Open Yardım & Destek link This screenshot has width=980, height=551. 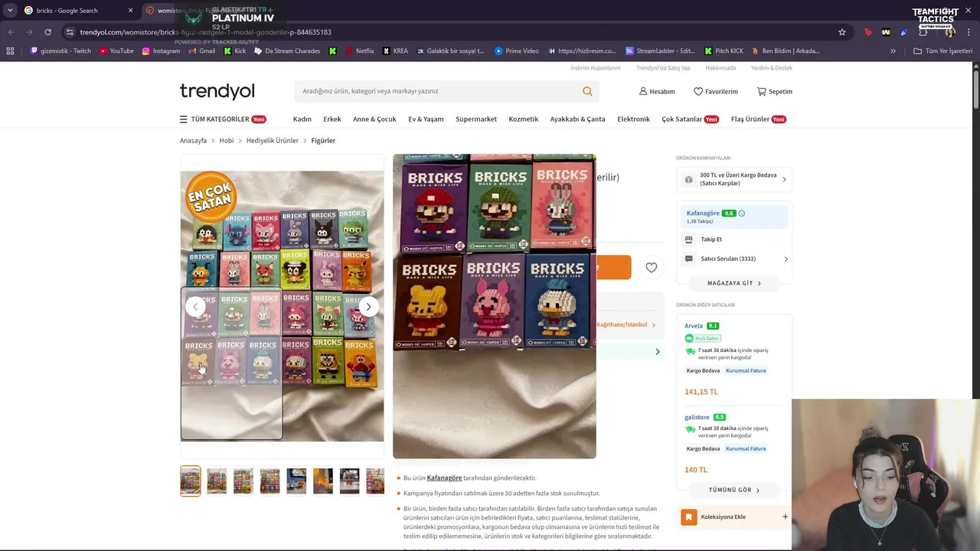point(771,68)
